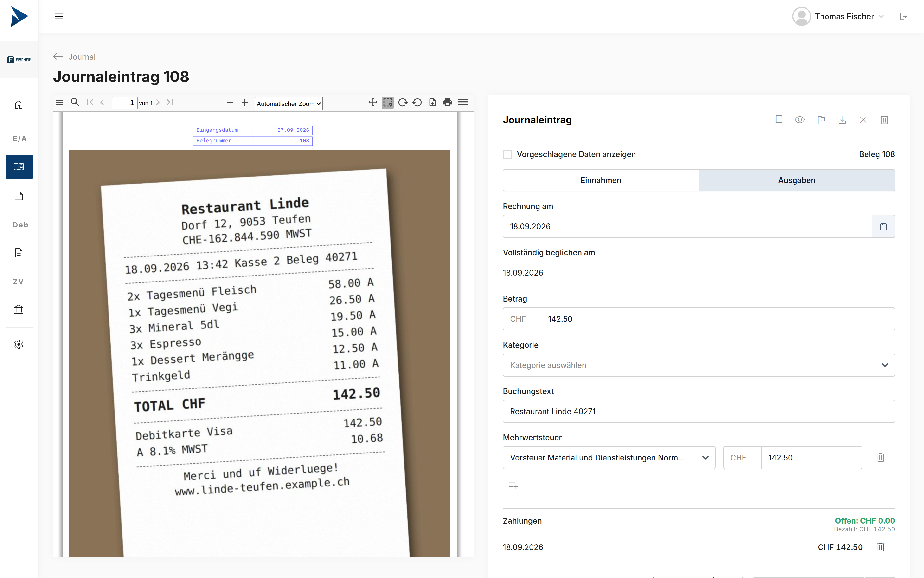Print the receipt document
924x578 pixels.
pyautogui.click(x=448, y=102)
